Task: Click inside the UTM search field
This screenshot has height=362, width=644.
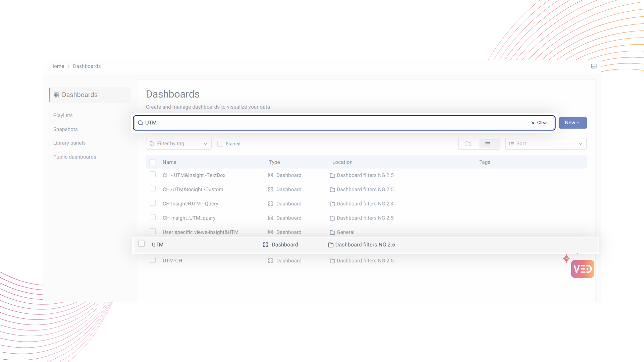Action: coord(335,123)
